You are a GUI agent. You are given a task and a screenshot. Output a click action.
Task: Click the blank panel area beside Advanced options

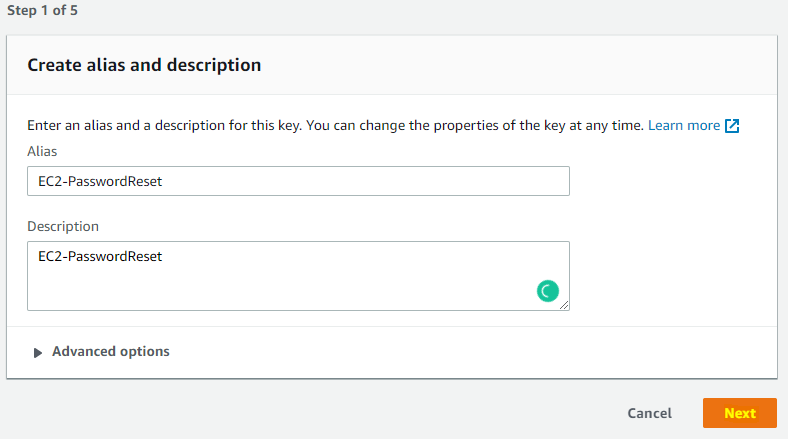(x=472, y=352)
